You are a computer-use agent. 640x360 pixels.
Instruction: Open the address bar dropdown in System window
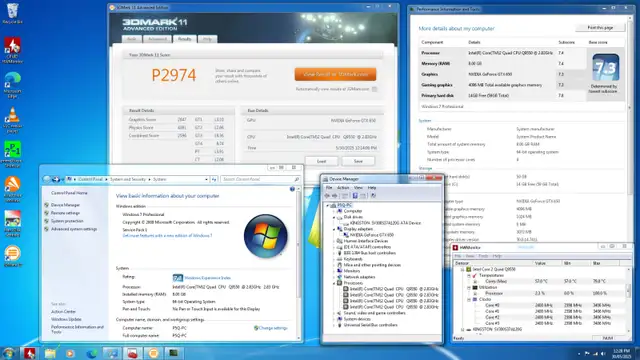(x=207, y=179)
